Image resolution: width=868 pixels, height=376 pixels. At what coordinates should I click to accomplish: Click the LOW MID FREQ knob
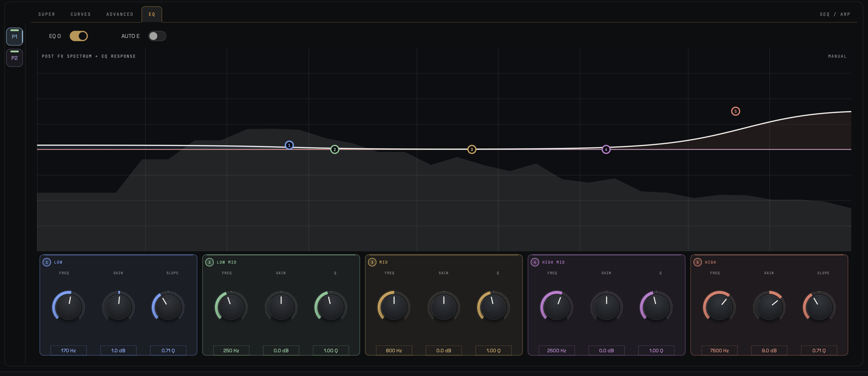tap(231, 306)
